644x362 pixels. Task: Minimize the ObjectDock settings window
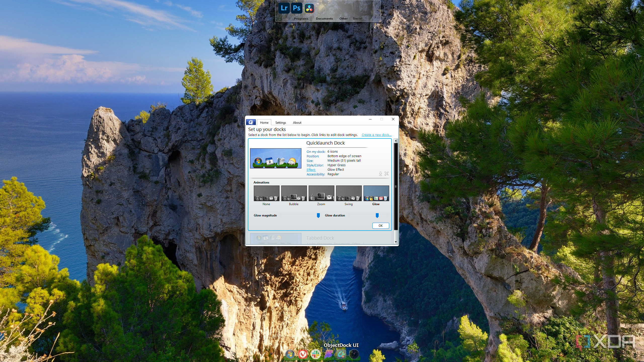(370, 119)
